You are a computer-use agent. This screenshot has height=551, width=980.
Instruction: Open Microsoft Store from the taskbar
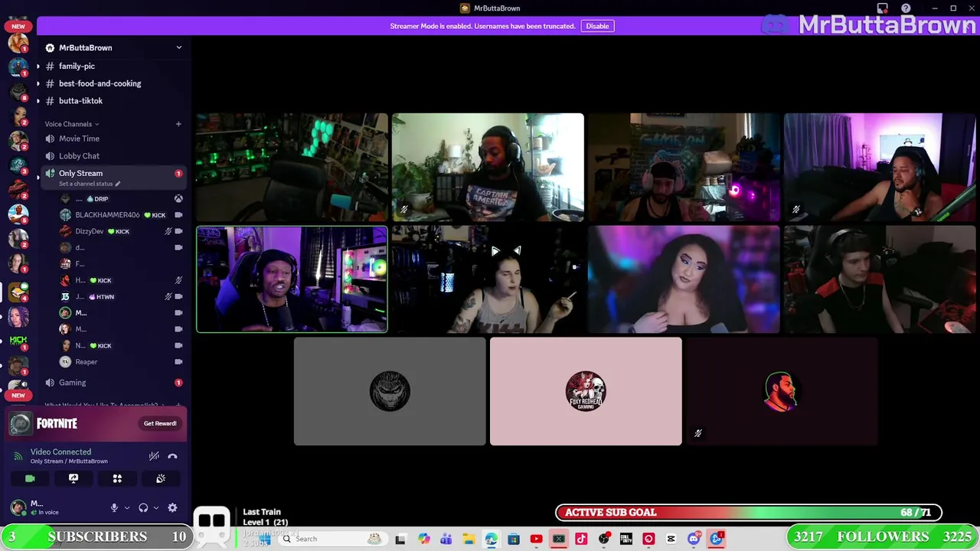click(513, 539)
